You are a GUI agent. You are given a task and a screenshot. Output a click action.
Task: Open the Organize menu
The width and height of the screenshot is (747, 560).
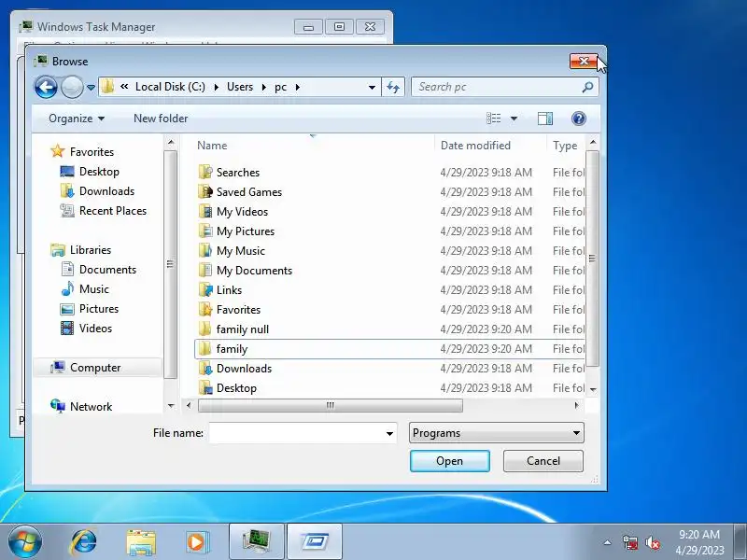[77, 119]
